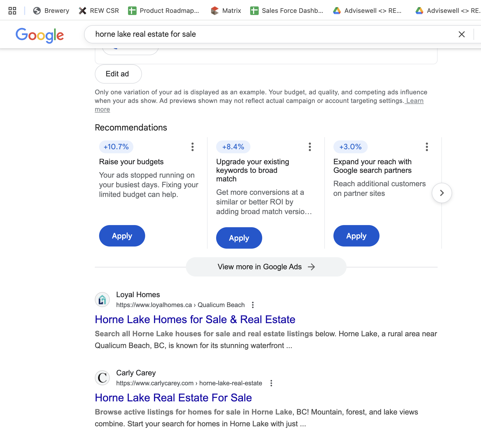Apply the Raise your budgets recommendation
This screenshot has width=481, height=448.
tap(122, 236)
